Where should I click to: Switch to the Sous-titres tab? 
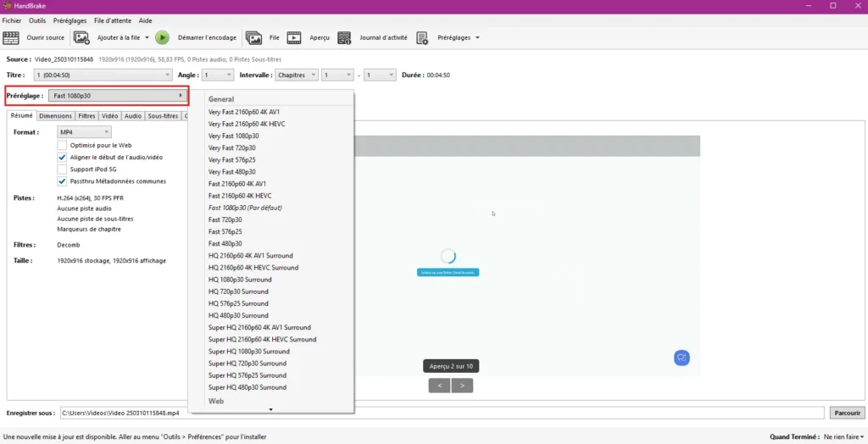pyautogui.click(x=163, y=116)
